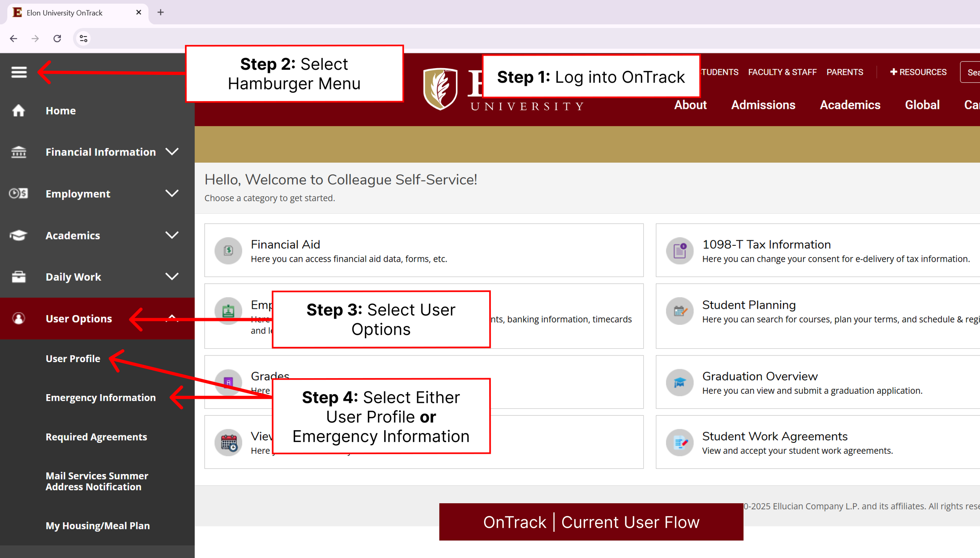Expand the Financial Information section
This screenshot has width=980, height=558.
(x=172, y=152)
